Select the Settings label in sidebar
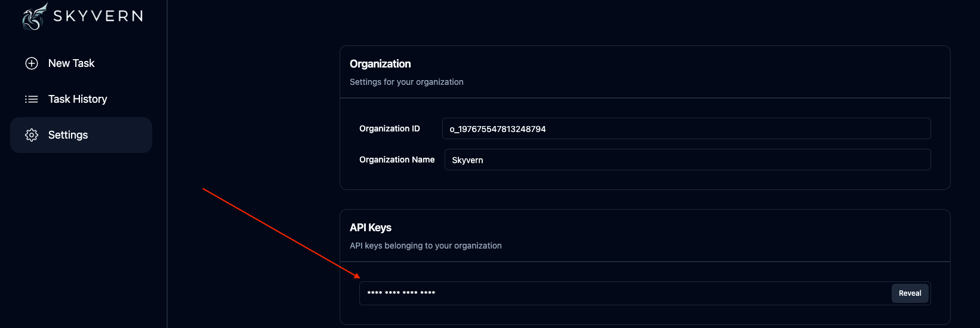This screenshot has height=328, width=980. pos(68,135)
